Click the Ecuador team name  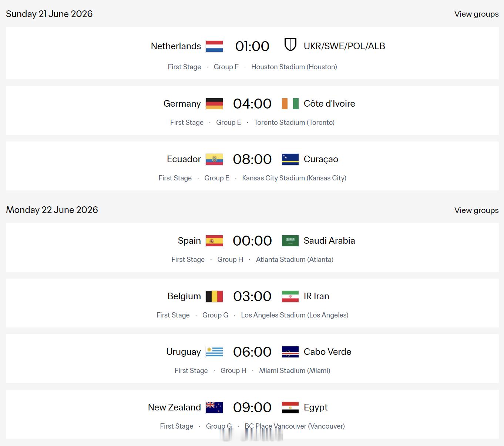coord(184,159)
